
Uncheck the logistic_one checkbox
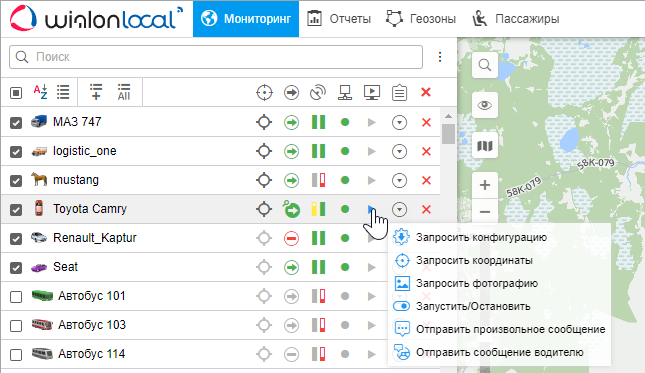pos(16,151)
